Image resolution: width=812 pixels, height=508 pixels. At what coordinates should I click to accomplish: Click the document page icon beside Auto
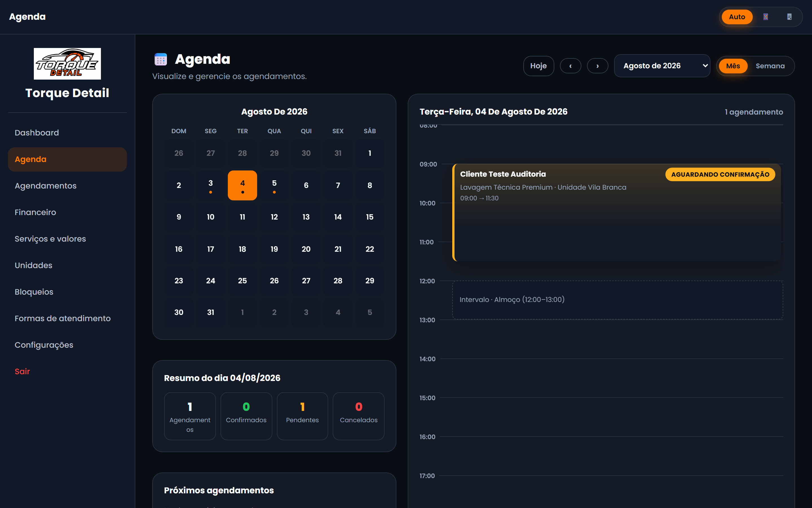coord(789,17)
